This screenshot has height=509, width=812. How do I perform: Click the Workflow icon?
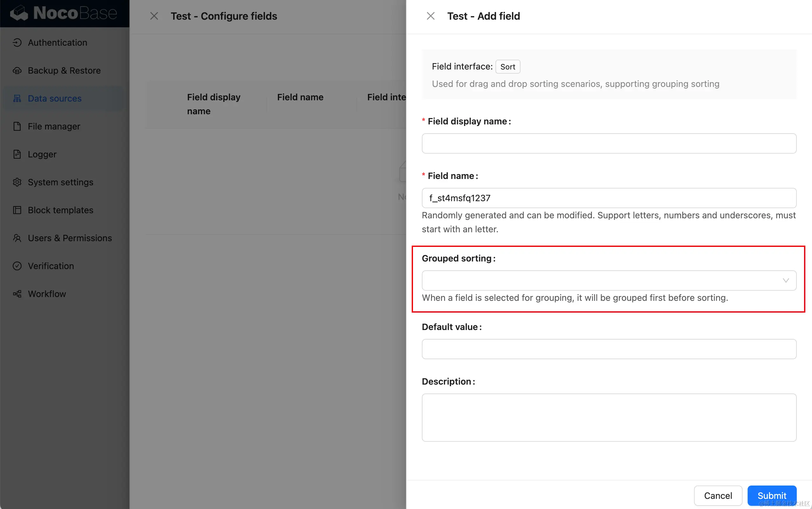(17, 294)
